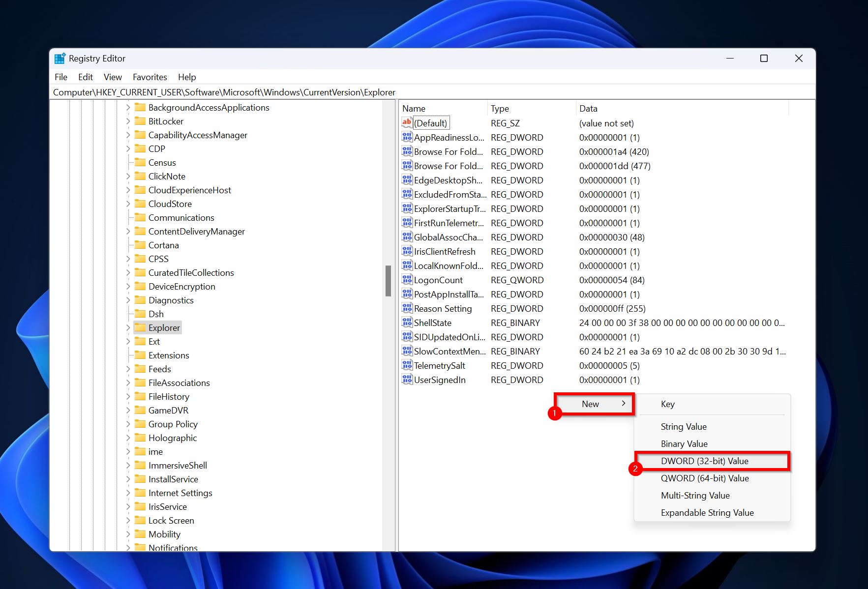Click the tree pane vertical scrollbar thumb
The width and height of the screenshot is (868, 589).
click(x=388, y=281)
